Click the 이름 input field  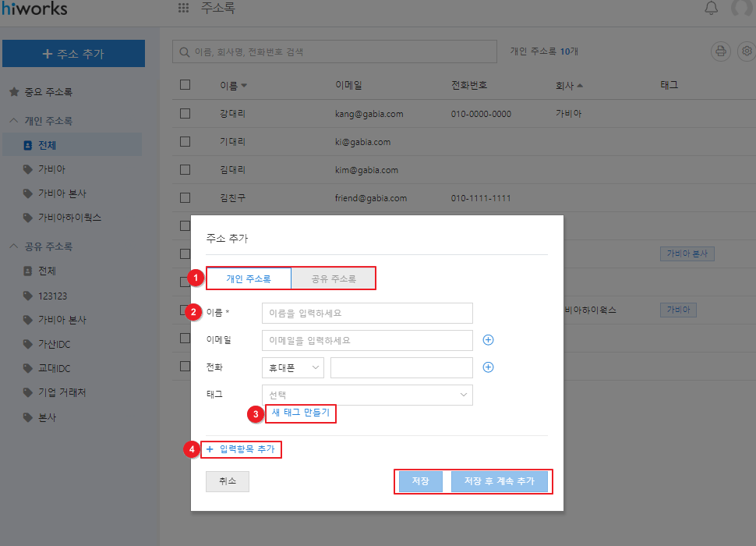[367, 313]
